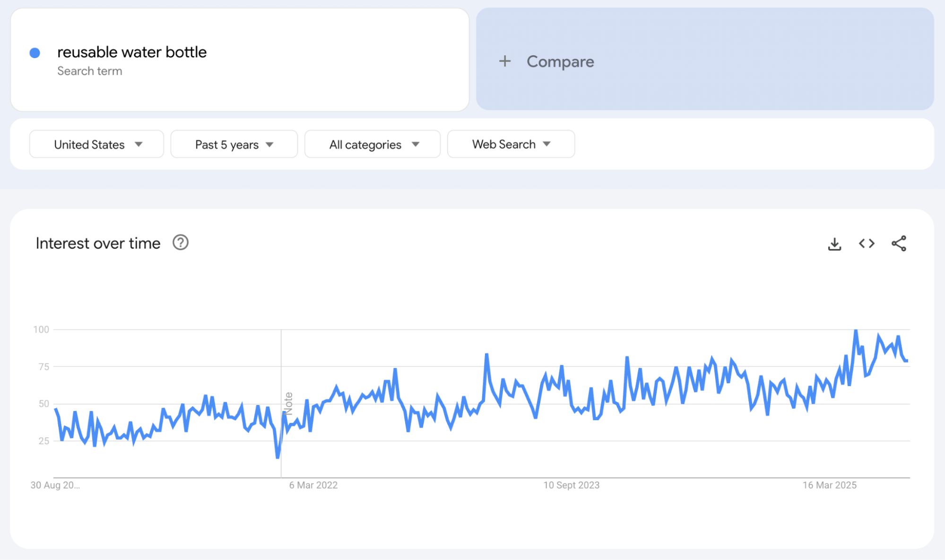The image size is (945, 560).
Task: Click the Search term subtitle text
Action: (90, 71)
